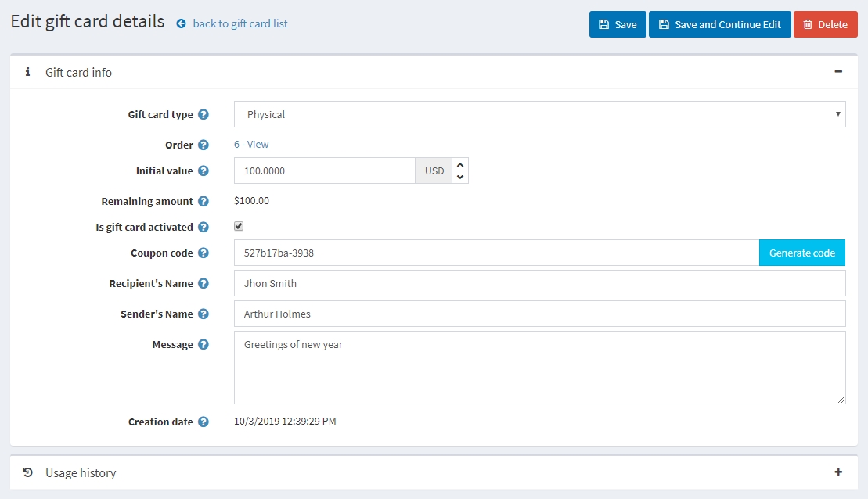Delete this gift card

[x=825, y=24]
